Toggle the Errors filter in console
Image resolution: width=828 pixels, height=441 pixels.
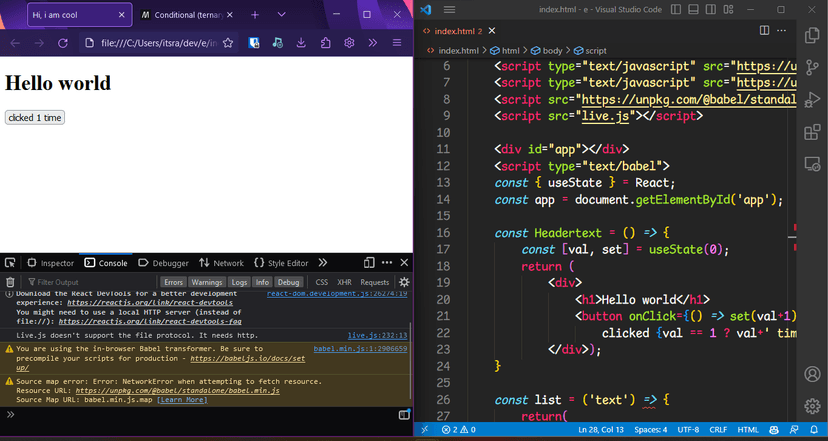click(x=173, y=282)
